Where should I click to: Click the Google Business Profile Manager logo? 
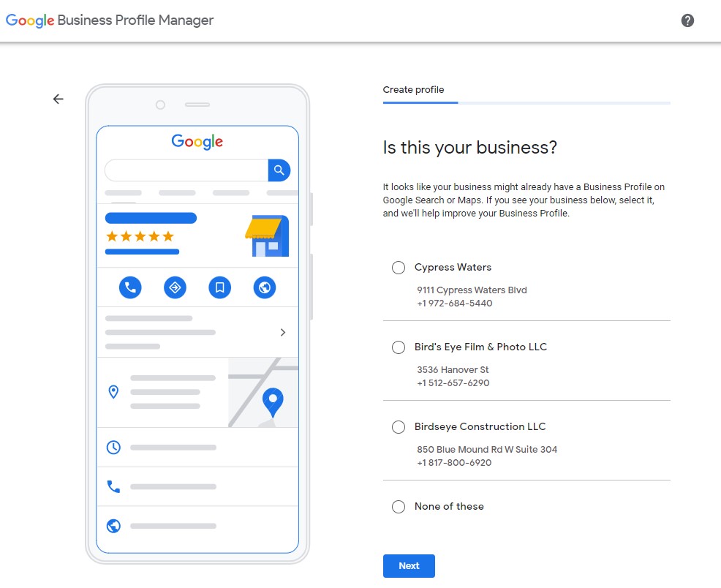(110, 20)
